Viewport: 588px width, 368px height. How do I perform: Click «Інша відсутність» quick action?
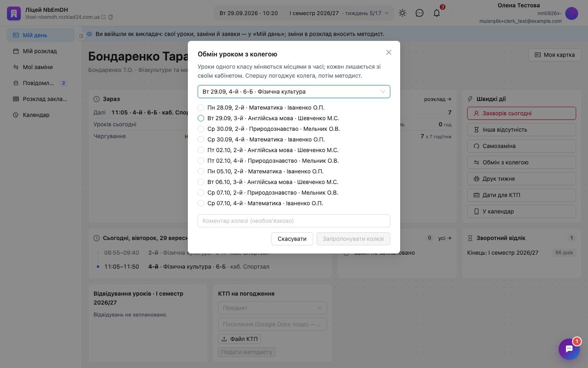(521, 130)
